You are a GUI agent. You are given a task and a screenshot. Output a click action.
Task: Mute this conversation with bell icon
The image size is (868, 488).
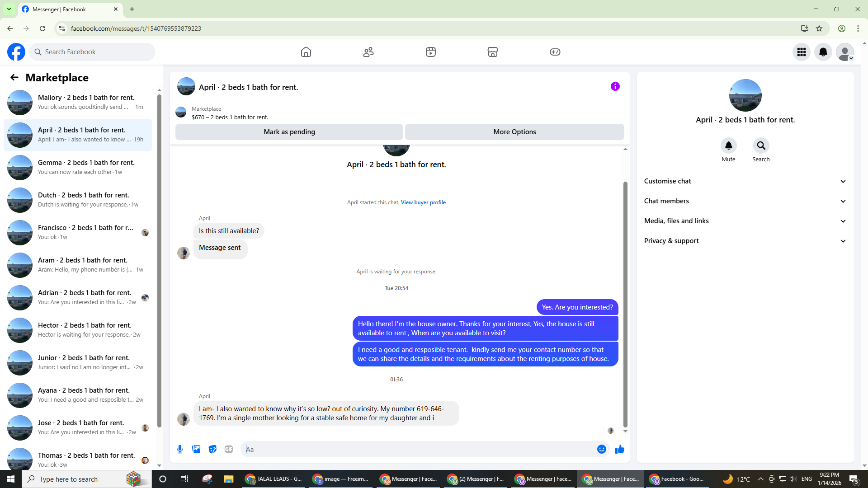[728, 145]
